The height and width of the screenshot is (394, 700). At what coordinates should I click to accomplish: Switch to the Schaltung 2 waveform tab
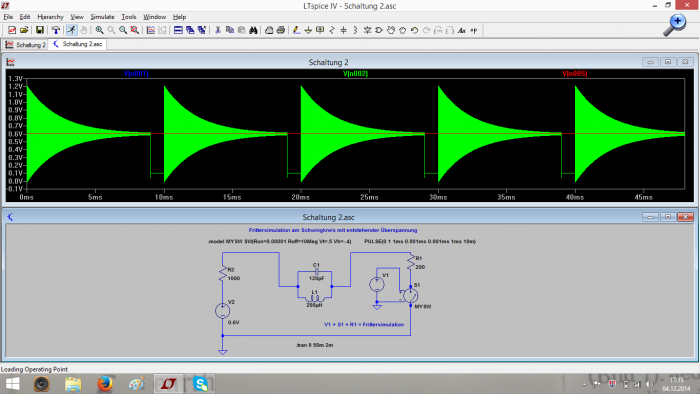25,45
